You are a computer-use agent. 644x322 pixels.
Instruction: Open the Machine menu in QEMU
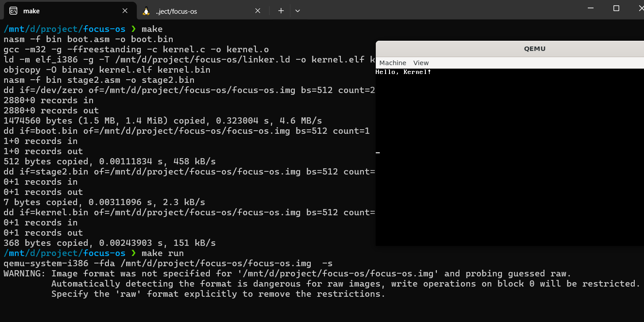click(393, 63)
